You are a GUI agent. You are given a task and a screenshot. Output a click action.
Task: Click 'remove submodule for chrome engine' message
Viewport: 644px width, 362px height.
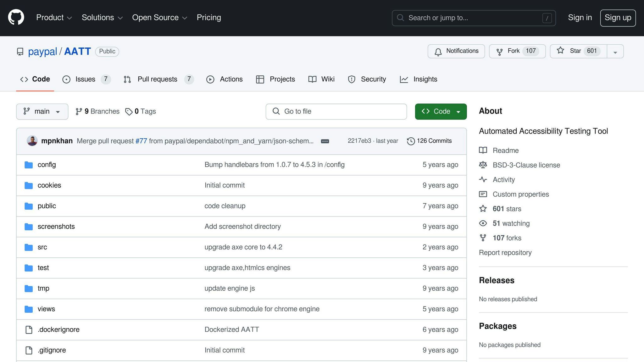[262, 309]
